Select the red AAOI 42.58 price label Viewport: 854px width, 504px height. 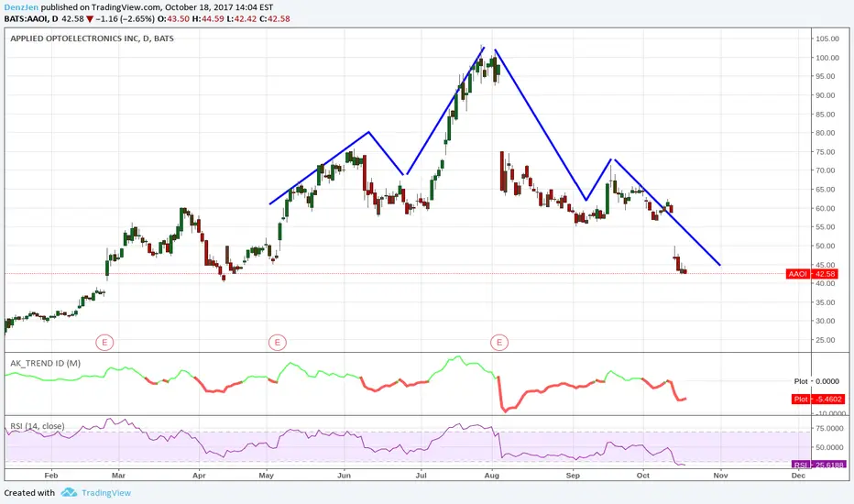(x=811, y=273)
